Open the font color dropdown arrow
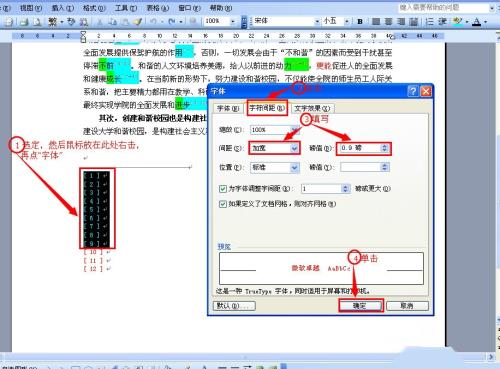Viewport: 500px width, 369px height. (485, 22)
